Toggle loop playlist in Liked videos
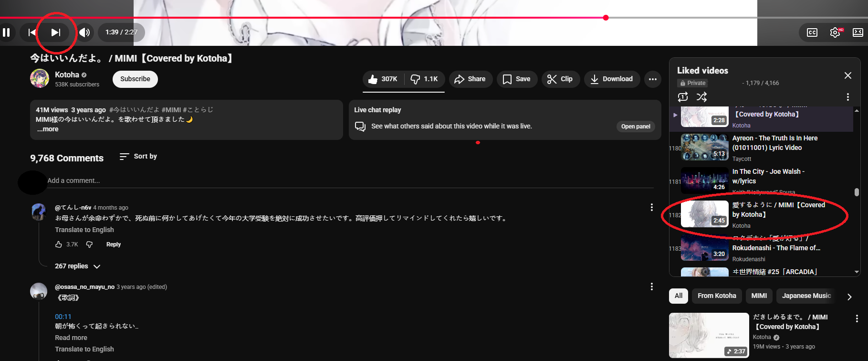 pyautogui.click(x=683, y=97)
